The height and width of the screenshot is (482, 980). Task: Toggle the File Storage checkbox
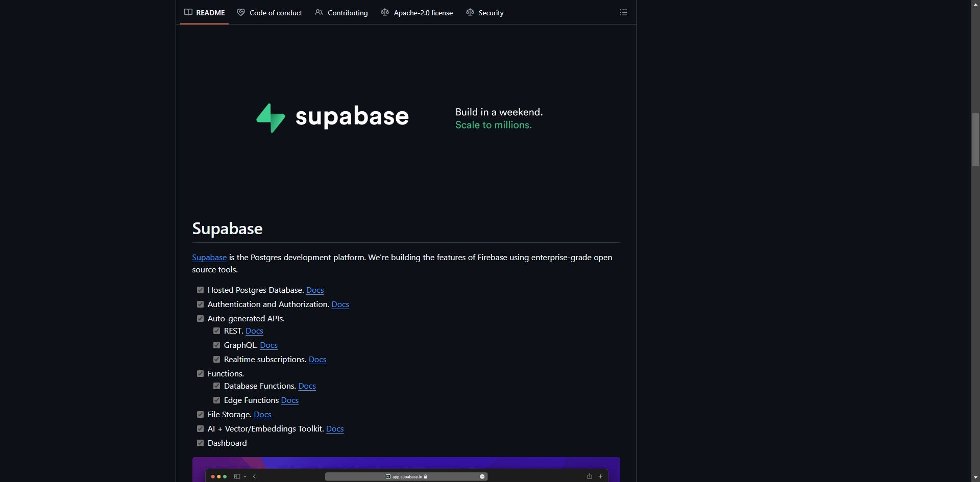(x=200, y=414)
